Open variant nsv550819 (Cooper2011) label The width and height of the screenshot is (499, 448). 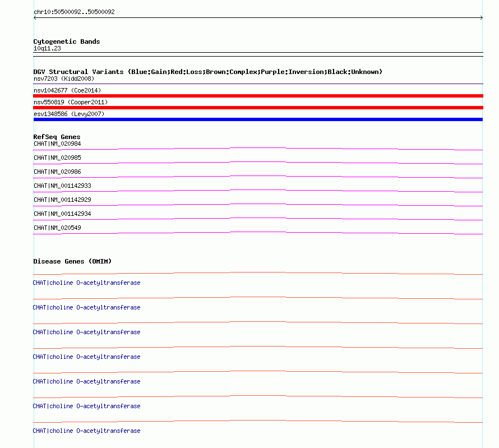coord(71,102)
